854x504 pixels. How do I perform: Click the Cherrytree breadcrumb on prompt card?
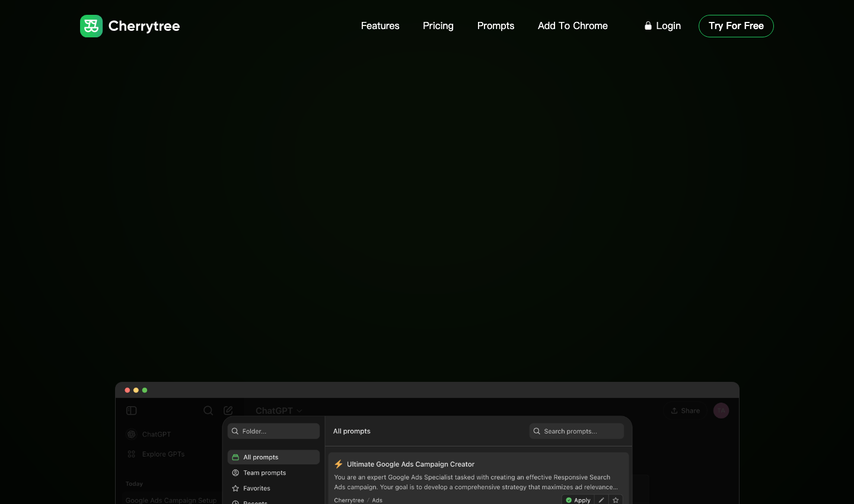coord(349,500)
